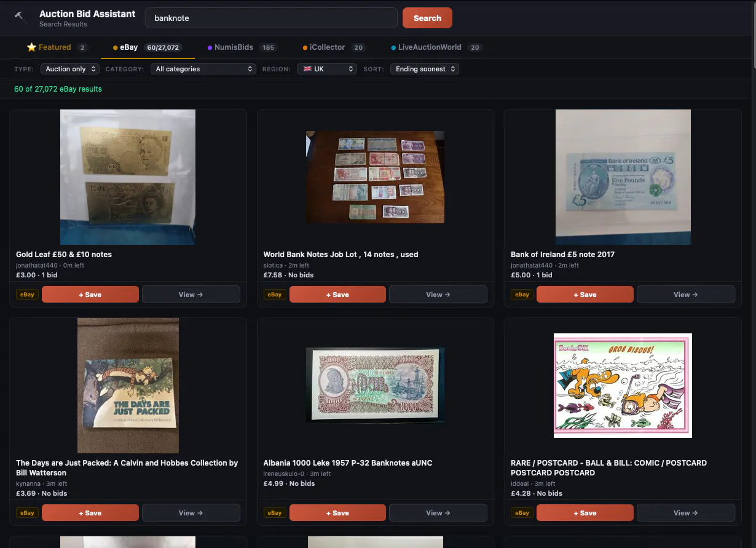Save the Gold Leaf £50 & £10 notes listing
The width and height of the screenshot is (756, 548).
90,295
